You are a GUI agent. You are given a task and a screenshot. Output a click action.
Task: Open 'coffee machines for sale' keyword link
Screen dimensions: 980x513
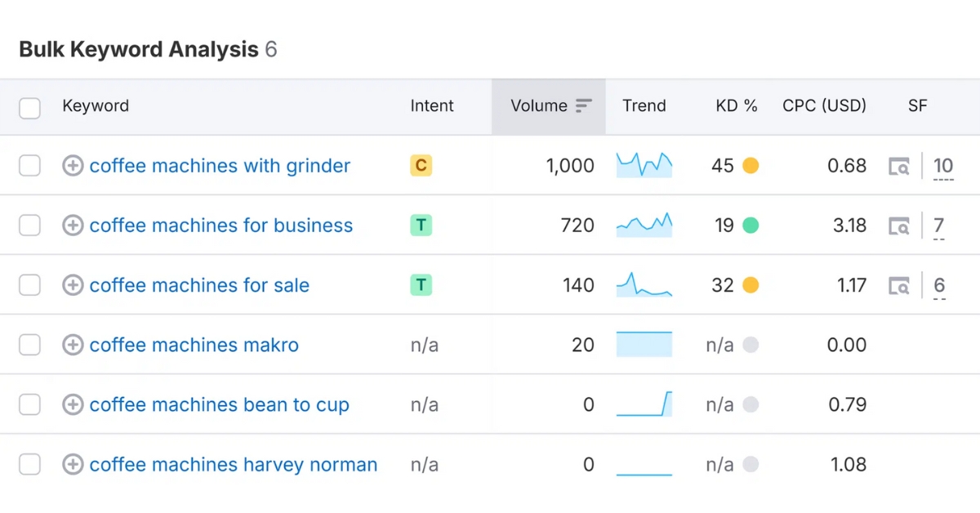pyautogui.click(x=199, y=285)
